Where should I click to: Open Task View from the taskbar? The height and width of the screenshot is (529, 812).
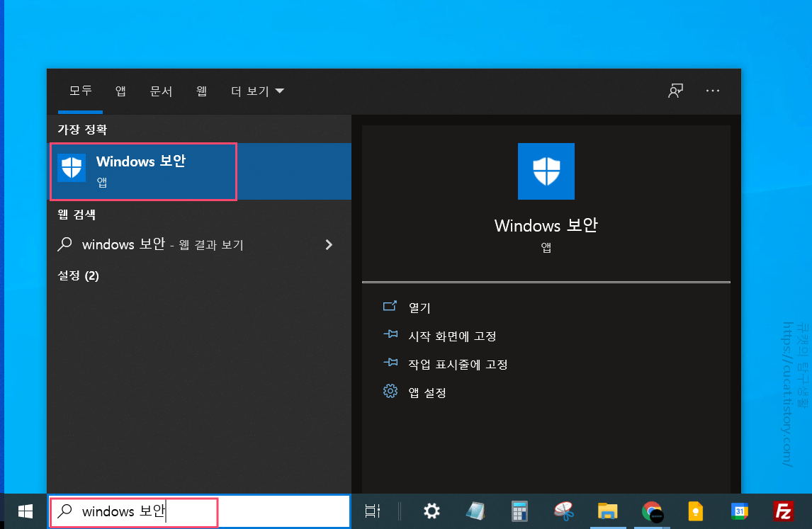point(373,511)
